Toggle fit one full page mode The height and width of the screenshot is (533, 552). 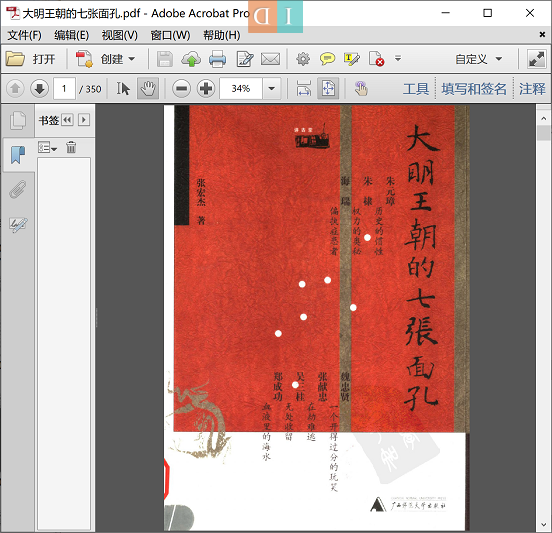click(x=328, y=88)
